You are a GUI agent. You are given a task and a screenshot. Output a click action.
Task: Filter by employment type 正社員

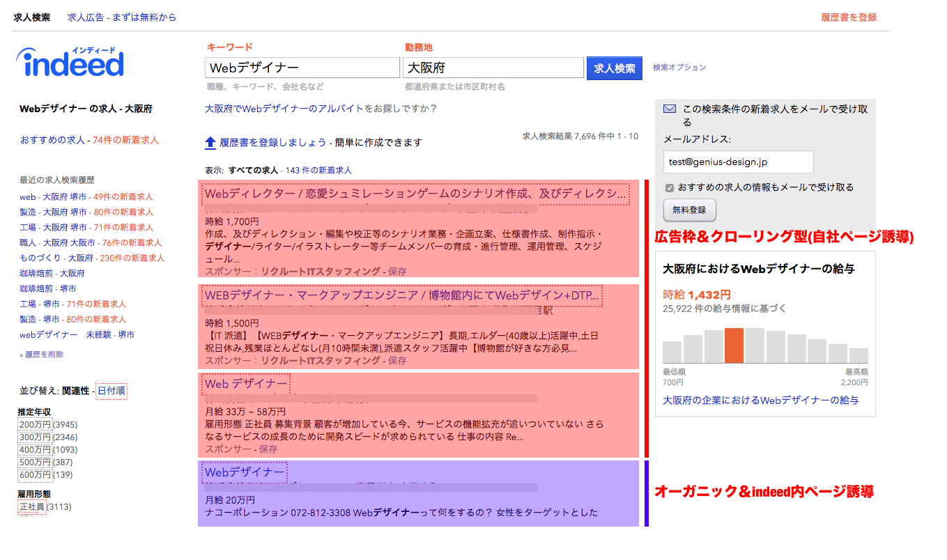[x=32, y=507]
